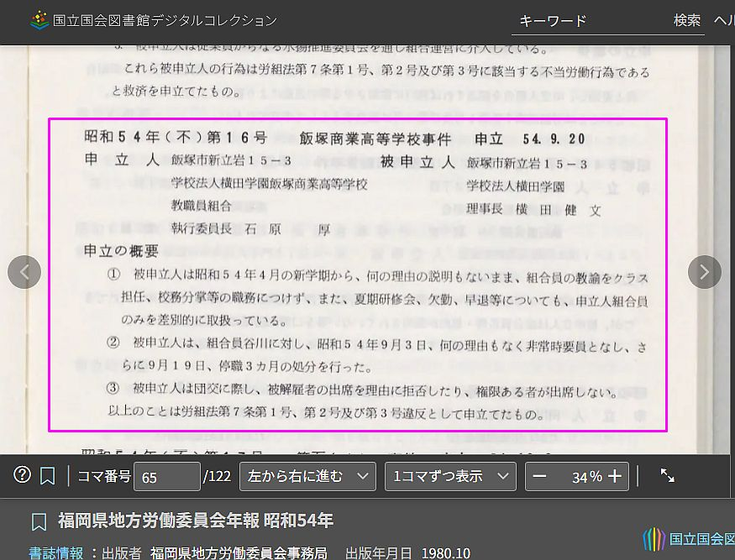The width and height of the screenshot is (735, 560).
Task: Click the 申立の概要 heading in the page
Action: click(121, 251)
